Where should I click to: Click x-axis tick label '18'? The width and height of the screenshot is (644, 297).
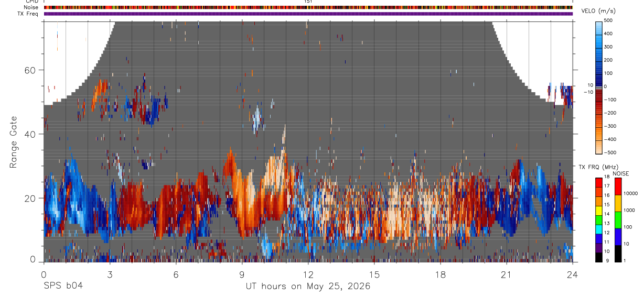pos(441,274)
